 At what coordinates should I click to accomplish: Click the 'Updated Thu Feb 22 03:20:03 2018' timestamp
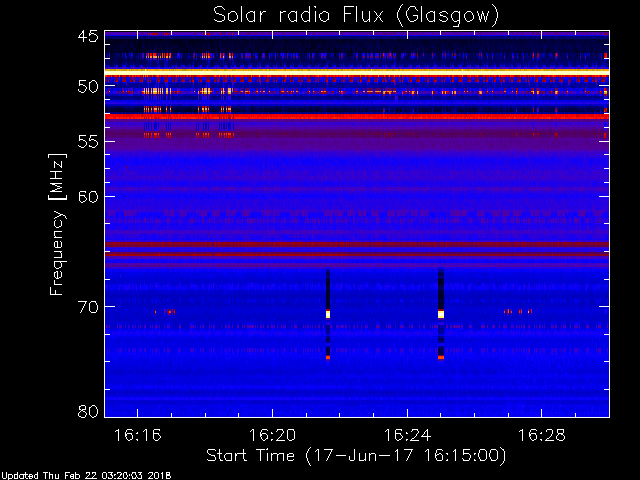pyautogui.click(x=86, y=476)
